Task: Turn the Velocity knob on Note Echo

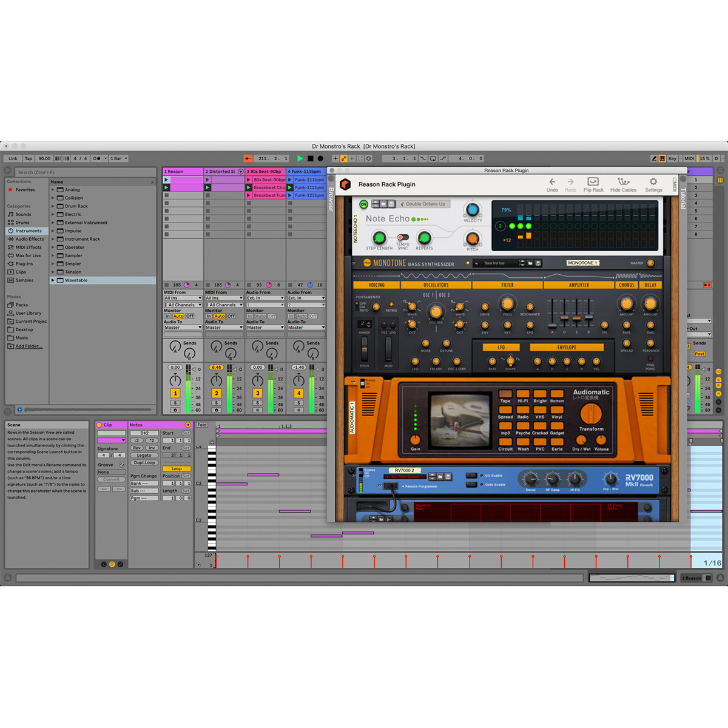Action: tap(473, 211)
